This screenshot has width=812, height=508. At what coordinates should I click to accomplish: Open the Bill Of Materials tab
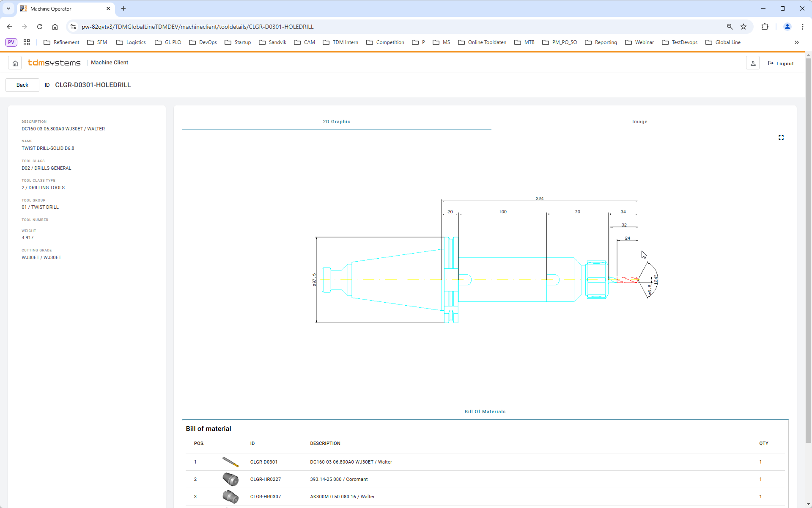pos(485,411)
